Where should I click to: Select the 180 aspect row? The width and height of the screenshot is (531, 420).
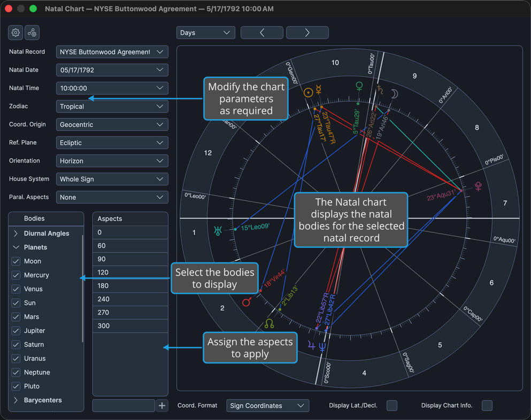[130, 286]
